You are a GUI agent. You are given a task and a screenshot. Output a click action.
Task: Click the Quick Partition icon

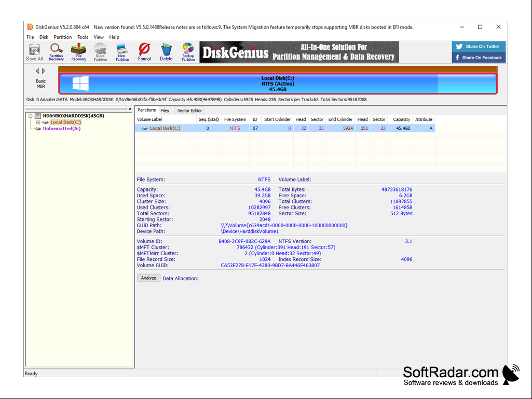(x=100, y=52)
